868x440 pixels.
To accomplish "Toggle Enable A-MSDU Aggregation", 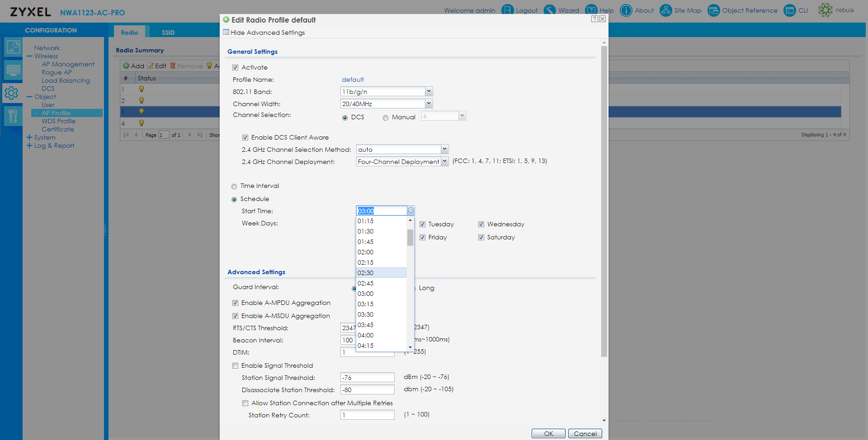I will (235, 316).
